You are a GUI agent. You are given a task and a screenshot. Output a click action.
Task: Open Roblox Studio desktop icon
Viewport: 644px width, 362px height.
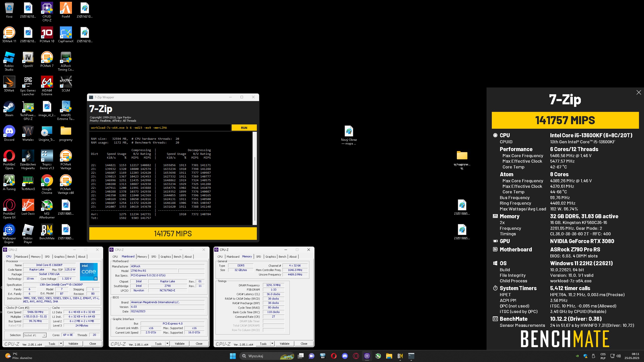(x=9, y=61)
